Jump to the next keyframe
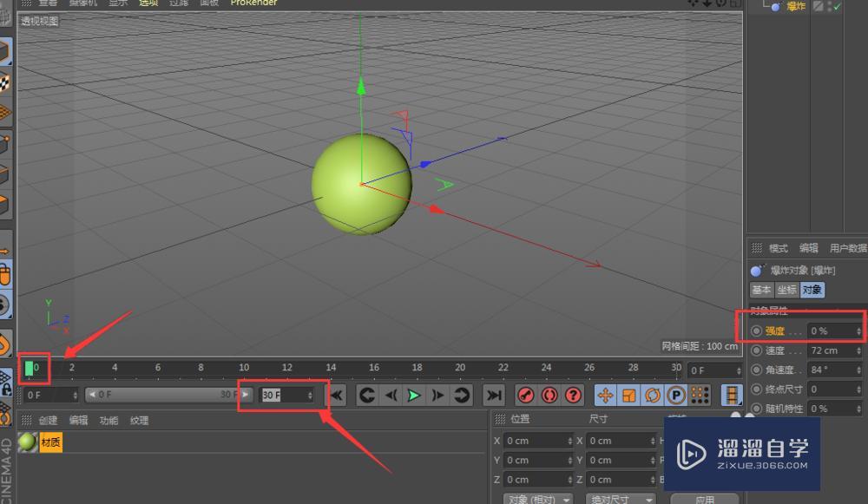Image resolution: width=868 pixels, height=504 pixels. point(461,395)
